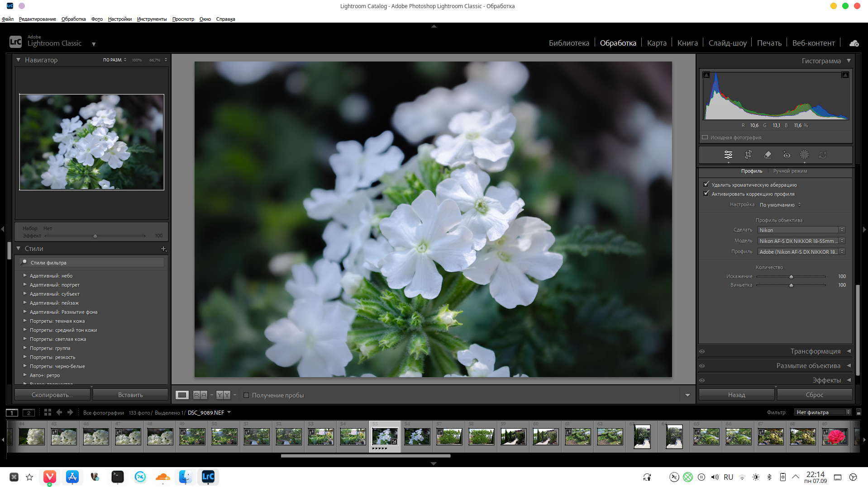
Task: Open the Masking tool
Action: [x=804, y=155]
